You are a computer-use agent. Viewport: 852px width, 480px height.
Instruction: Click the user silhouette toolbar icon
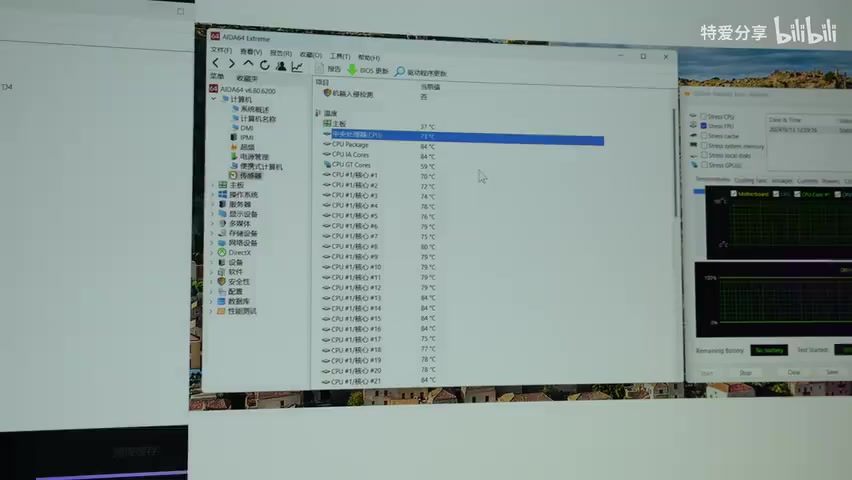pyautogui.click(x=281, y=66)
